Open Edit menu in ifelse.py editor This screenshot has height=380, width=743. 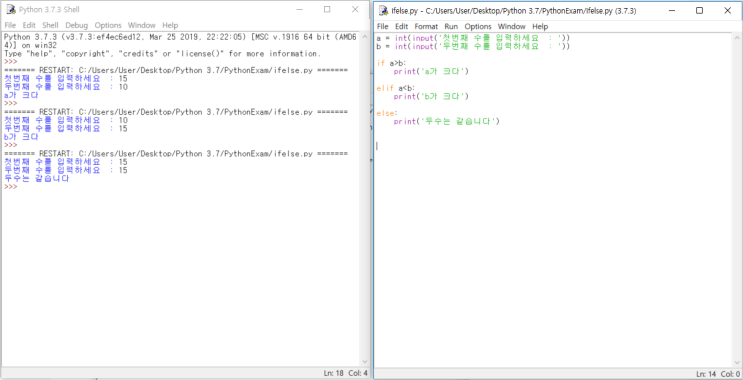[401, 27]
